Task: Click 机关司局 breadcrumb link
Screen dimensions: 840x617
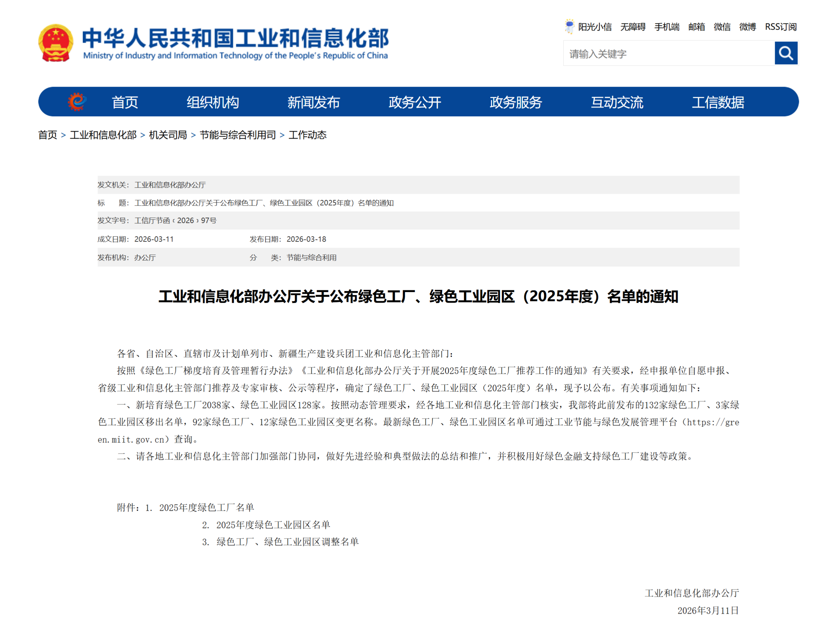Action: click(x=168, y=135)
